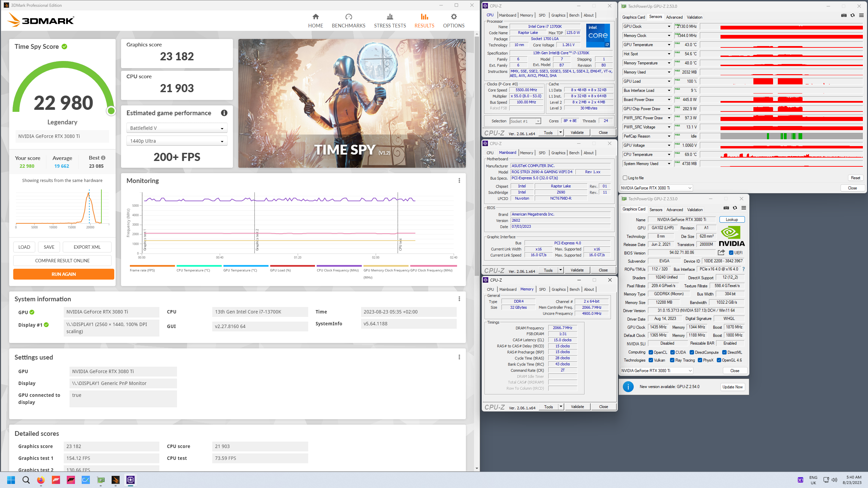Click purple CPU Clock Frequency legend swatch
The height and width of the screenshot is (488, 868).
(x=339, y=266)
